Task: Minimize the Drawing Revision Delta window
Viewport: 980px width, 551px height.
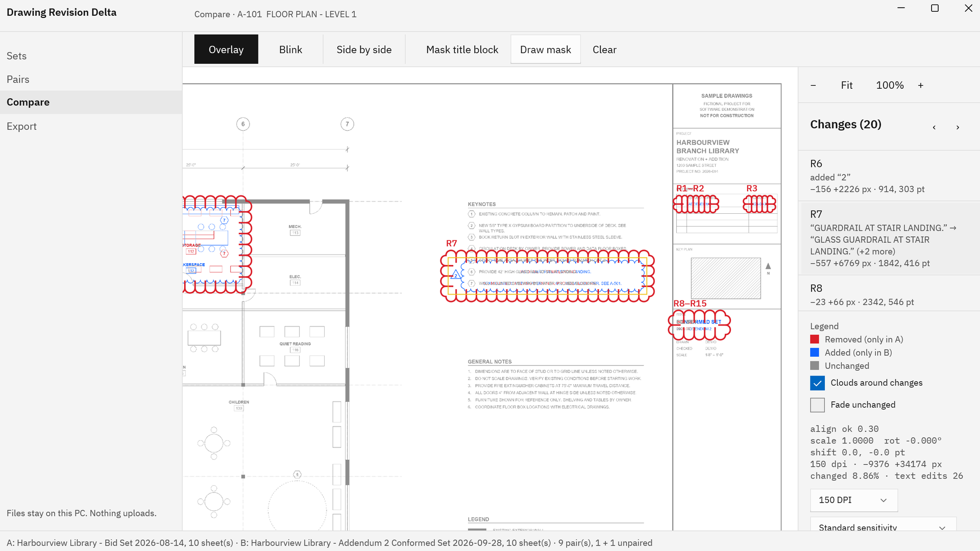Action: click(x=901, y=8)
